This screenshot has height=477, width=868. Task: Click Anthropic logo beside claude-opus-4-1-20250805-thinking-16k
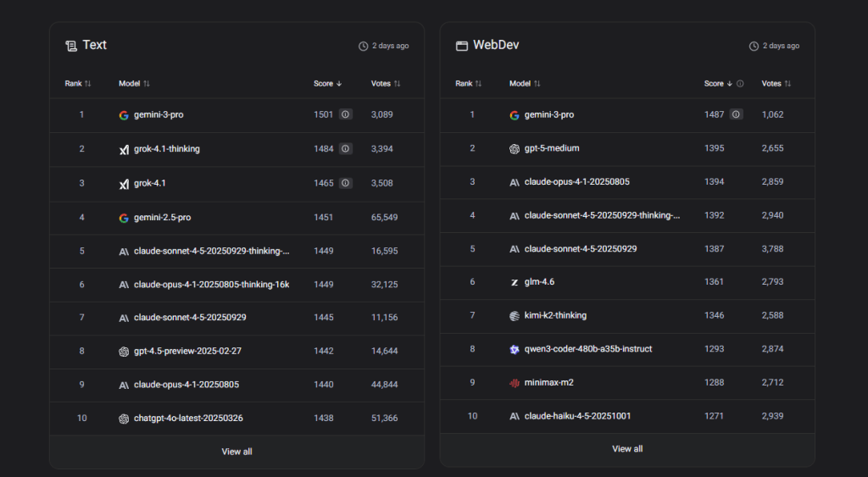[x=124, y=285]
